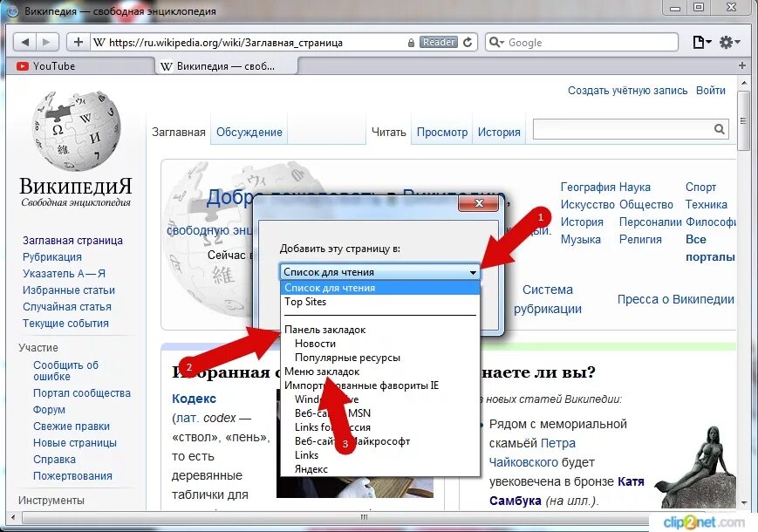Open Случайная статья in the sidebar
The width and height of the screenshot is (758, 532).
tap(66, 307)
